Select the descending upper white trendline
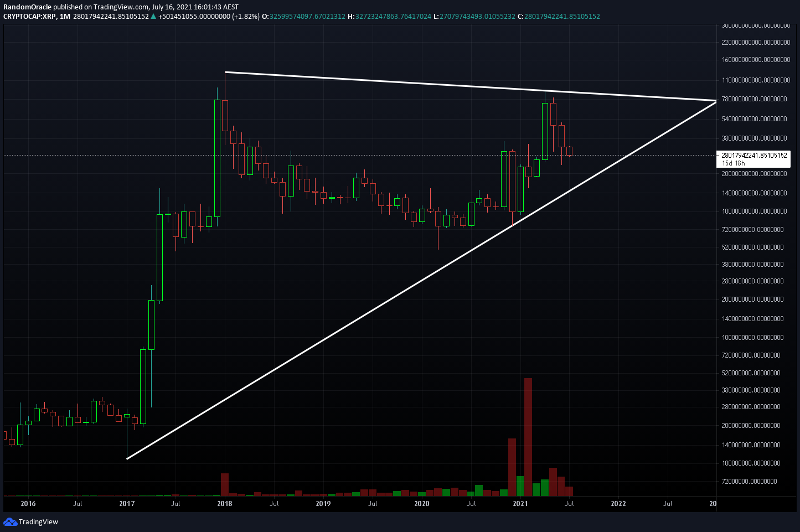800x532 pixels. [x=471, y=86]
